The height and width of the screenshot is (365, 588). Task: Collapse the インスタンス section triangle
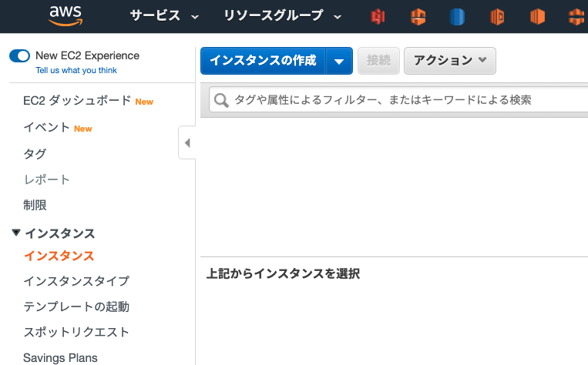point(15,233)
